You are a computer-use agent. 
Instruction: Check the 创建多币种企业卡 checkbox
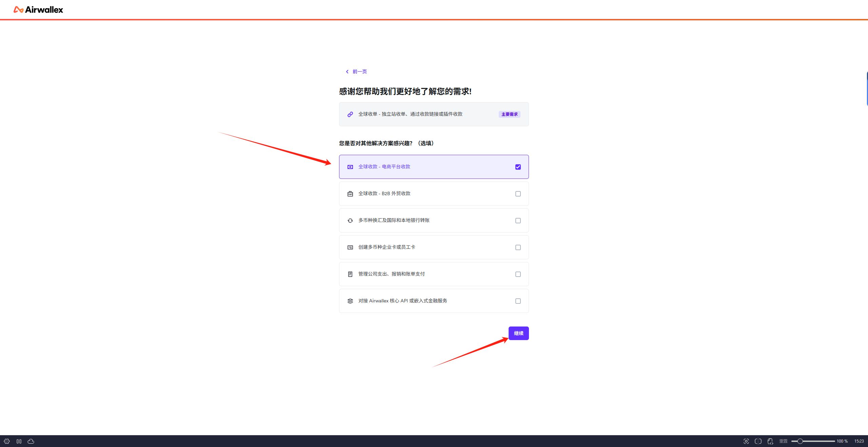[x=518, y=247]
